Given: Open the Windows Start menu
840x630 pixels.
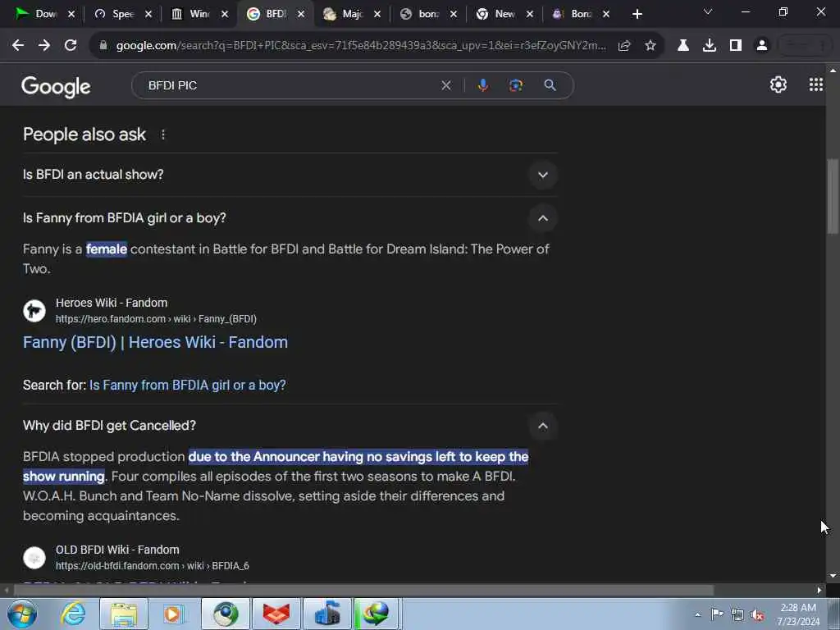Looking at the screenshot, I should pos(21,614).
